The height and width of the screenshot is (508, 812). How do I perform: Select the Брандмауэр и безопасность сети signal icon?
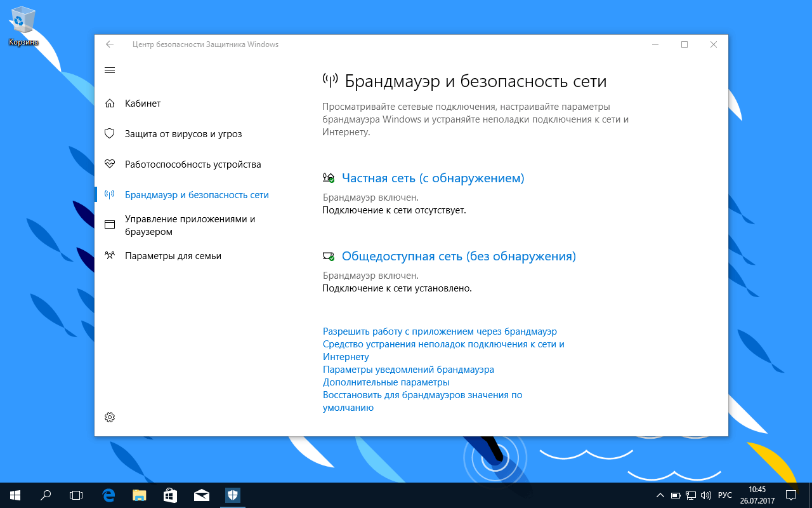[110, 194]
